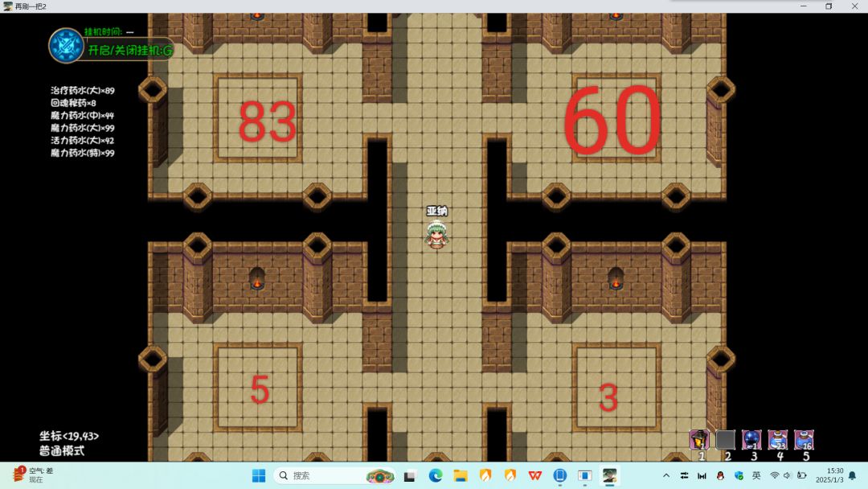868x489 pixels.
Task: Open Task View from the taskbar
Action: 410,475
